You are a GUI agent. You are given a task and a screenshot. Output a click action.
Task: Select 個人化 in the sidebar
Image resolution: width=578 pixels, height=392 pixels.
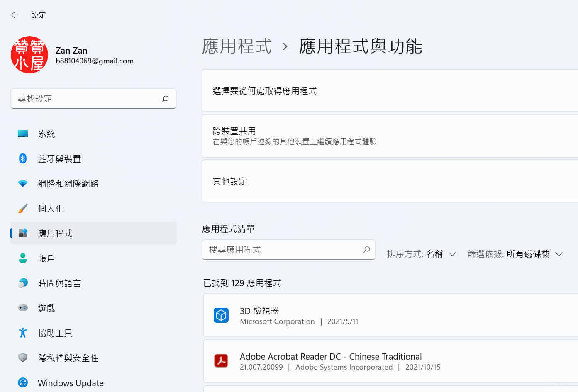(x=94, y=209)
